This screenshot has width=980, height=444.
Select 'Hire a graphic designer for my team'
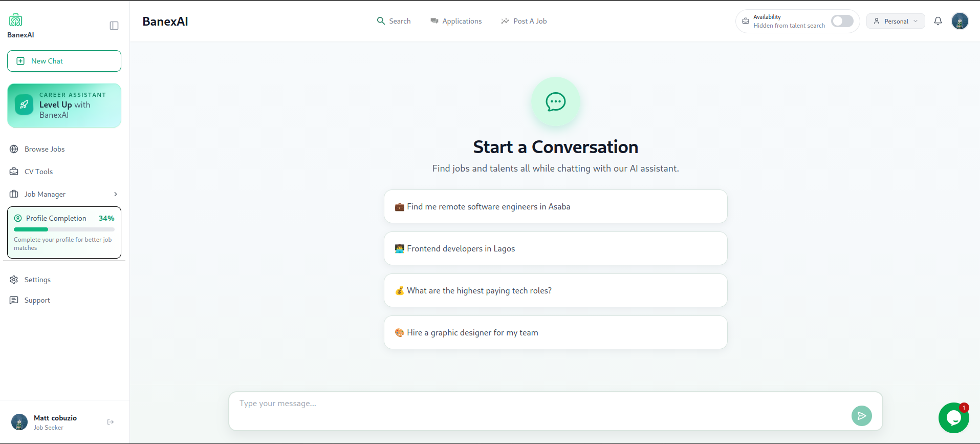pos(556,332)
